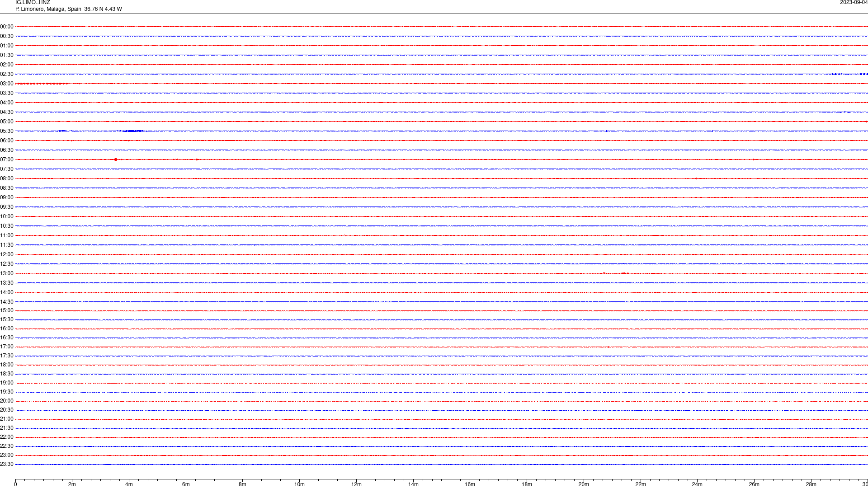Click the 12m tick label on the axis

tap(356, 484)
